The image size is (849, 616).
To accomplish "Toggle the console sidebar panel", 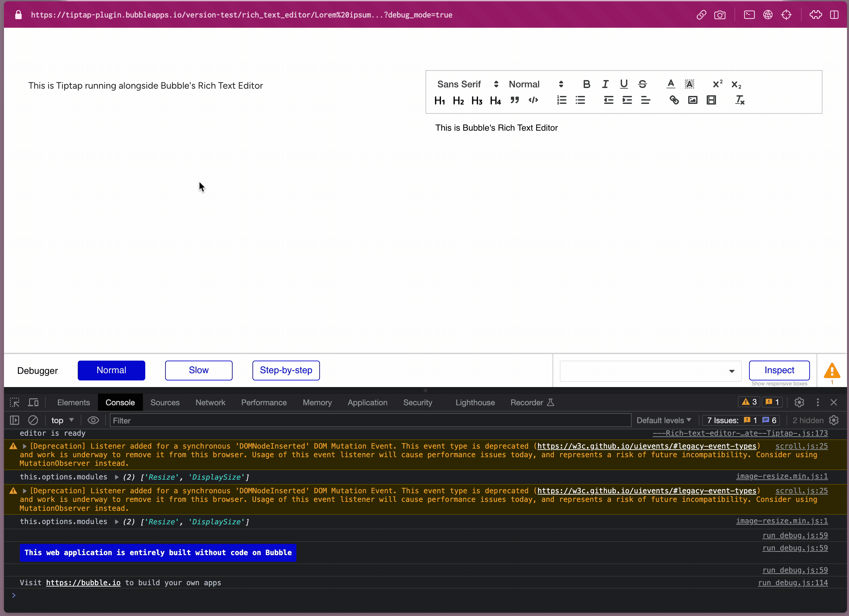I will (15, 420).
